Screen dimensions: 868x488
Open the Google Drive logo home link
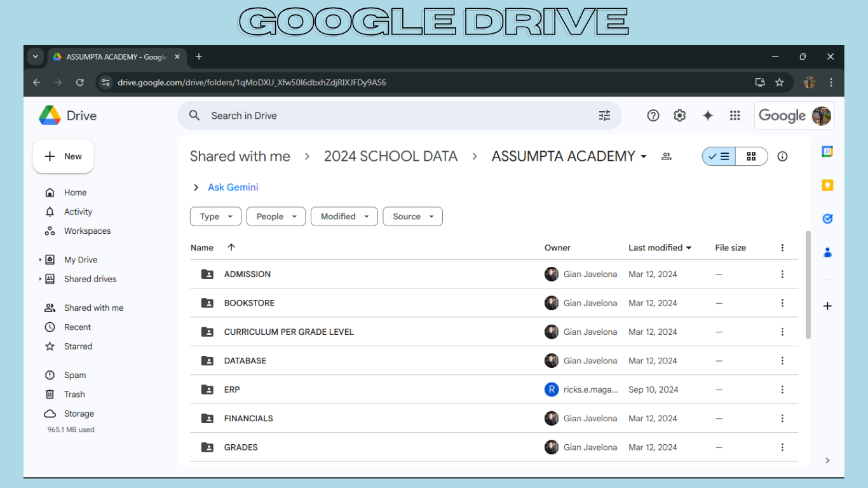point(68,116)
